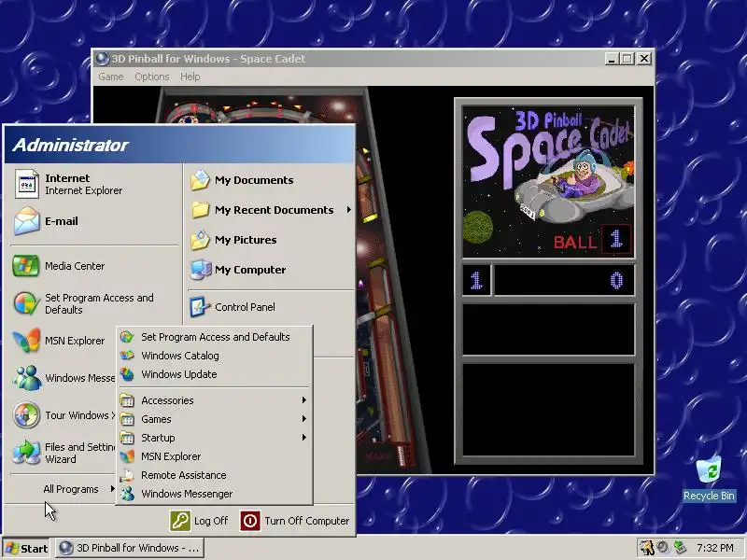Open the Options menu in Pinball
Viewport: 747px width, 560px height.
coord(152,77)
